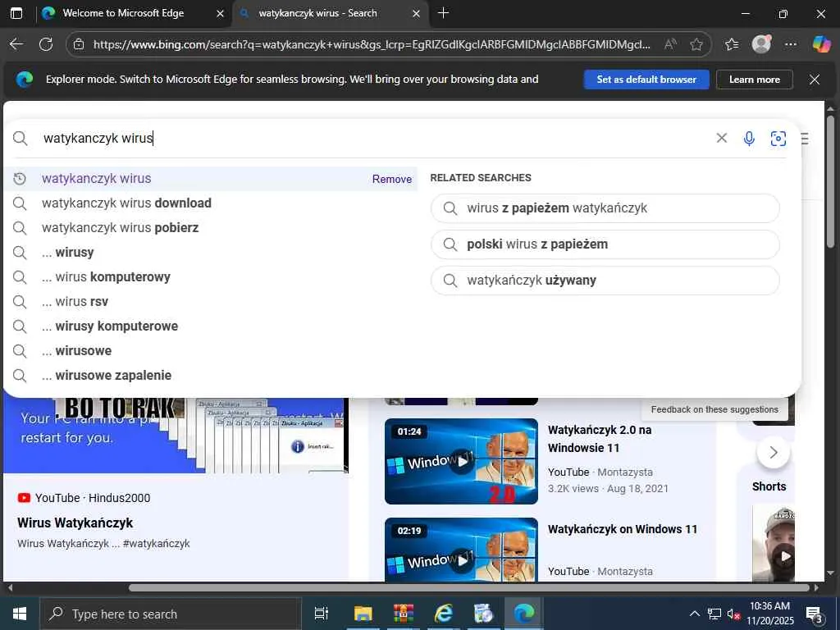Open Microsoft Edge taskbar icon
This screenshot has height=630, width=840.
point(524,614)
